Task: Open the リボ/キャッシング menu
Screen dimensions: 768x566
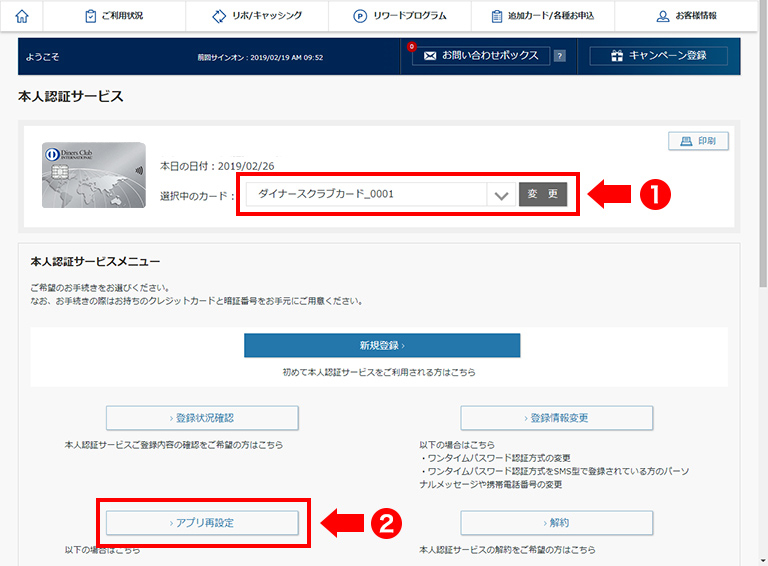Action: 257,16
